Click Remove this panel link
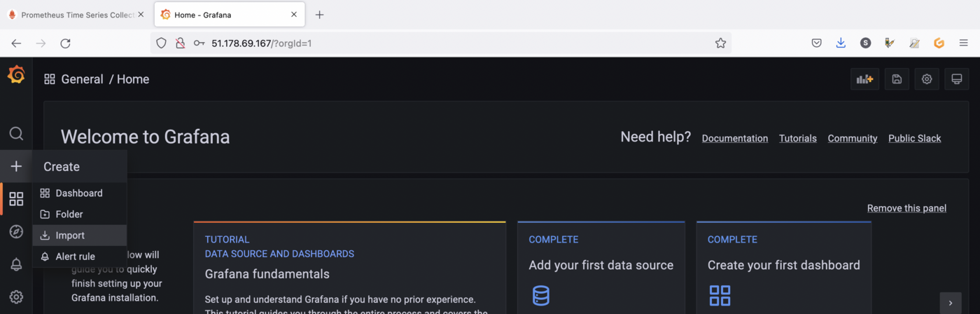This screenshot has height=314, width=980. (906, 208)
